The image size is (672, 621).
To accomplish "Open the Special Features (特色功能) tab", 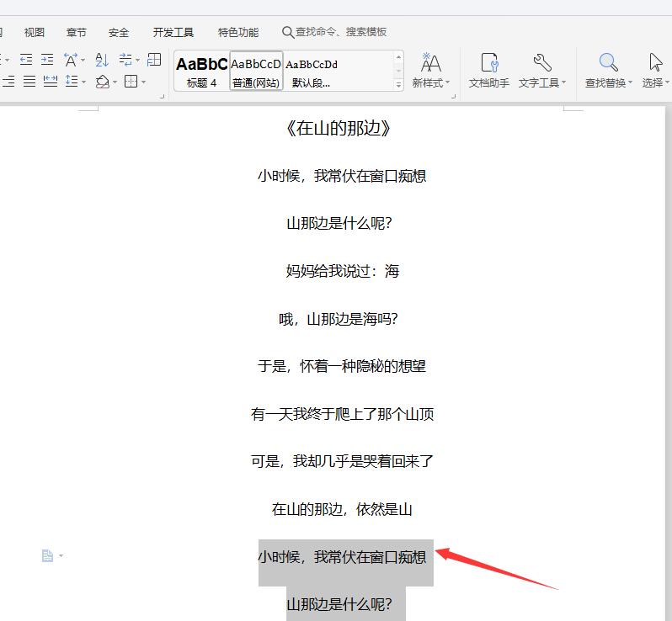I will (238, 33).
